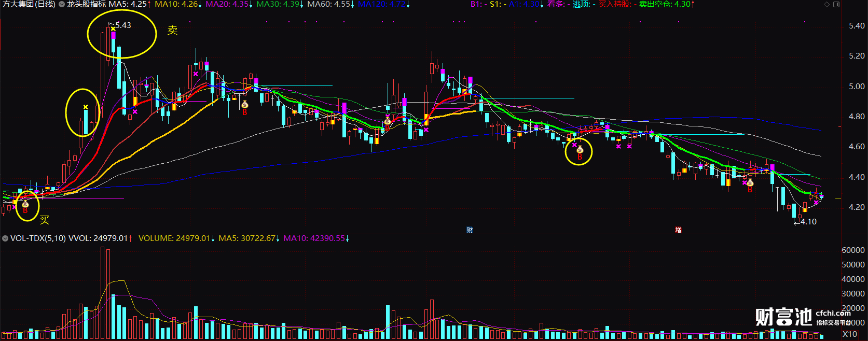Viewport: 868px width, 341px height.
Task: Click the 4.60 price axis label
Action: [x=857, y=147]
